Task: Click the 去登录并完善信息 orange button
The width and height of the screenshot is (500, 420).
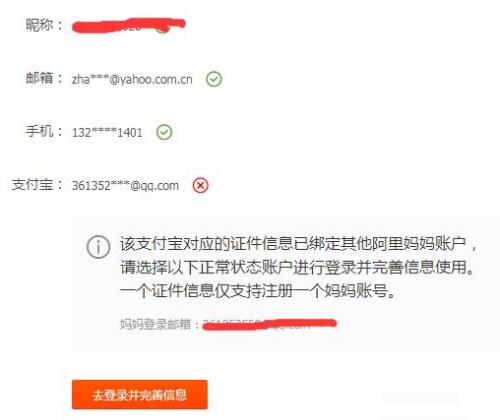Action: pos(140,395)
